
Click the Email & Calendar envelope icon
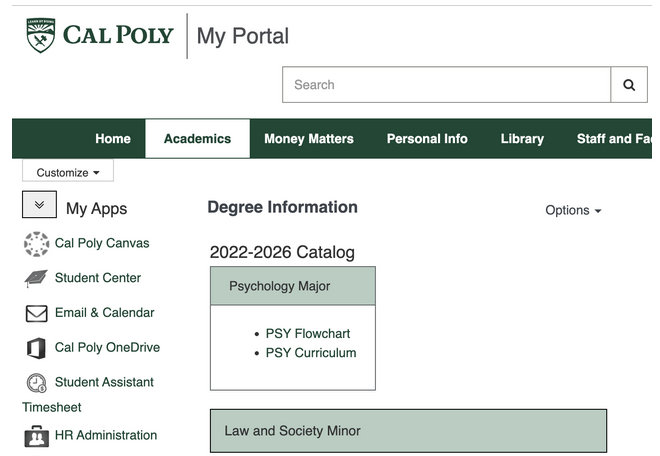36,314
